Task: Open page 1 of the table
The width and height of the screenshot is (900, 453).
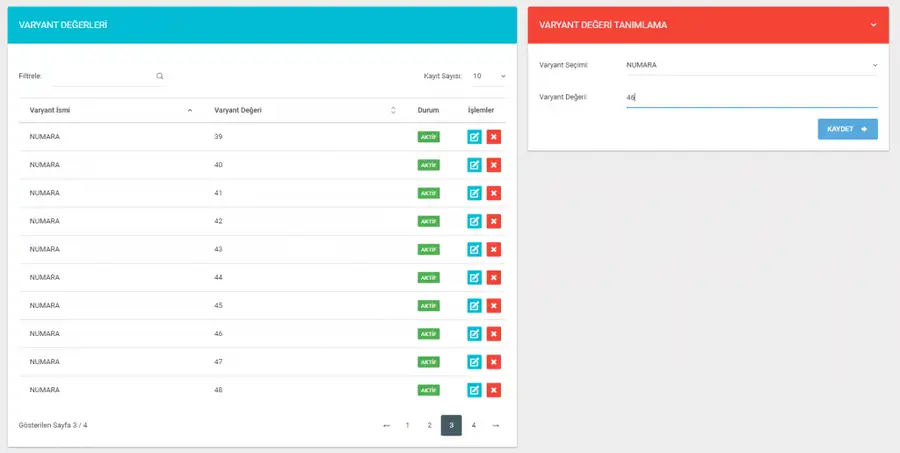Action: click(x=408, y=425)
